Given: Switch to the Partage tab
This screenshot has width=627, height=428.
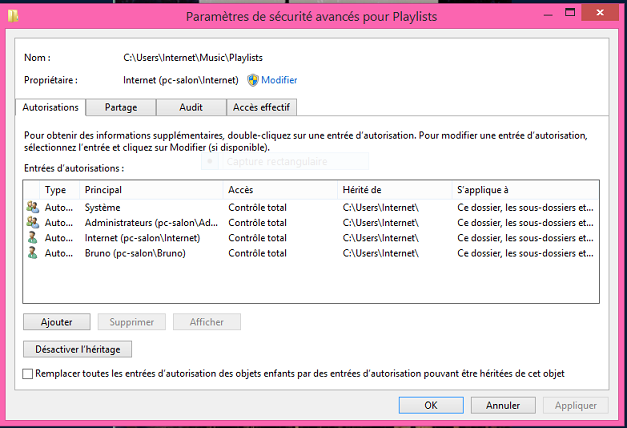Looking at the screenshot, I should (121, 107).
